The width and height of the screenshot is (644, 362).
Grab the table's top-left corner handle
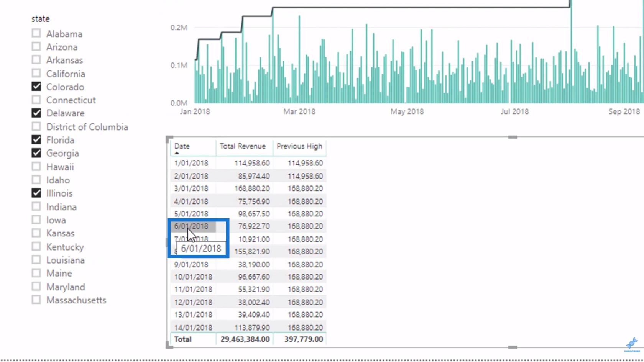pos(169,139)
